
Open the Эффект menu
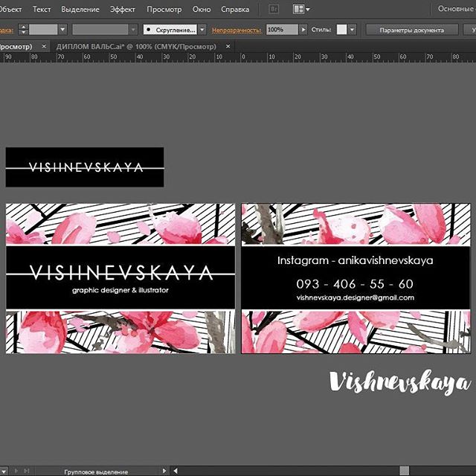[x=123, y=10]
